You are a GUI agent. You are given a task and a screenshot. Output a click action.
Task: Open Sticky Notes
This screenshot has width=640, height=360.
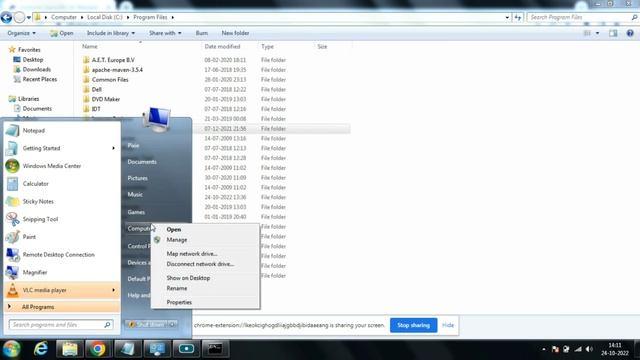(x=61, y=201)
